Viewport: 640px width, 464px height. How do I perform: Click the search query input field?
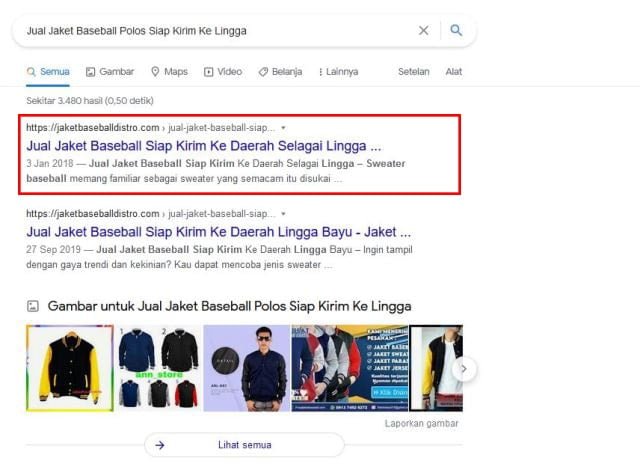(210, 31)
